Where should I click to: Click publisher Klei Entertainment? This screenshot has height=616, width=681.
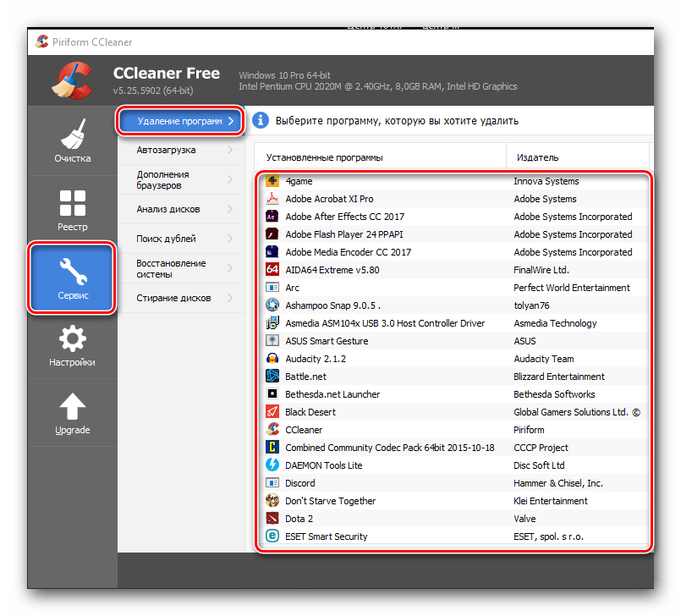[x=550, y=501]
